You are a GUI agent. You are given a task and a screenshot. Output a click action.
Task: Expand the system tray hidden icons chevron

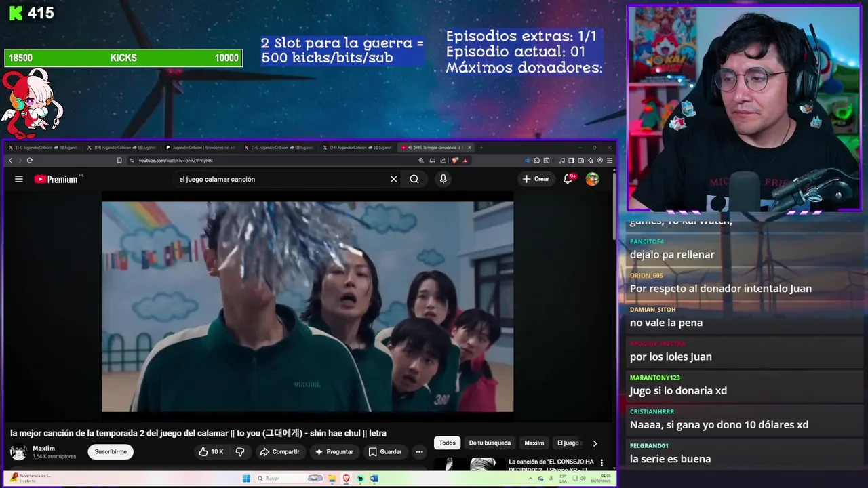click(x=530, y=479)
